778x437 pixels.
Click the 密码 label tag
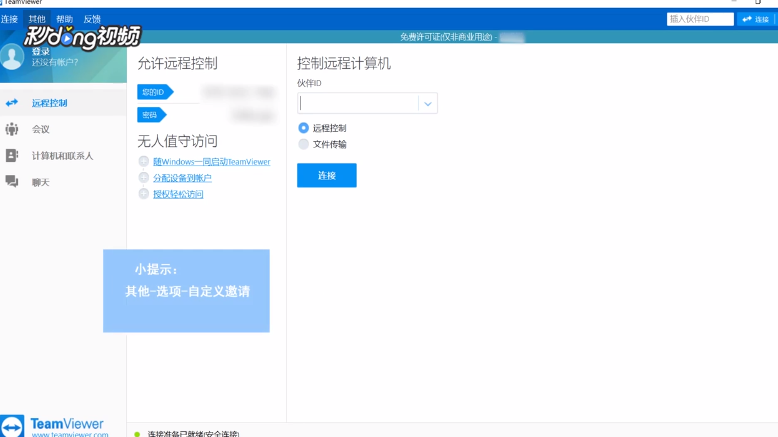click(152, 115)
